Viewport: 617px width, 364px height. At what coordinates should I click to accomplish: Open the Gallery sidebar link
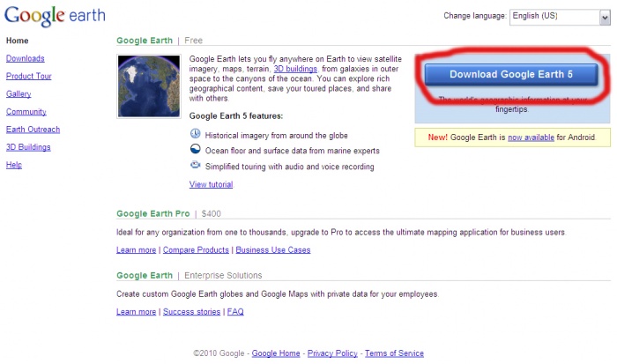tap(19, 93)
